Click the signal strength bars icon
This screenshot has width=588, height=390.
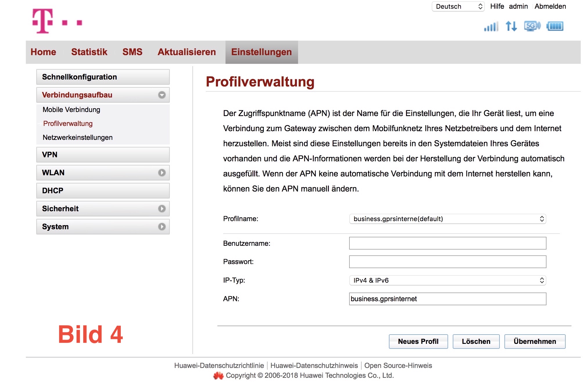point(491,26)
